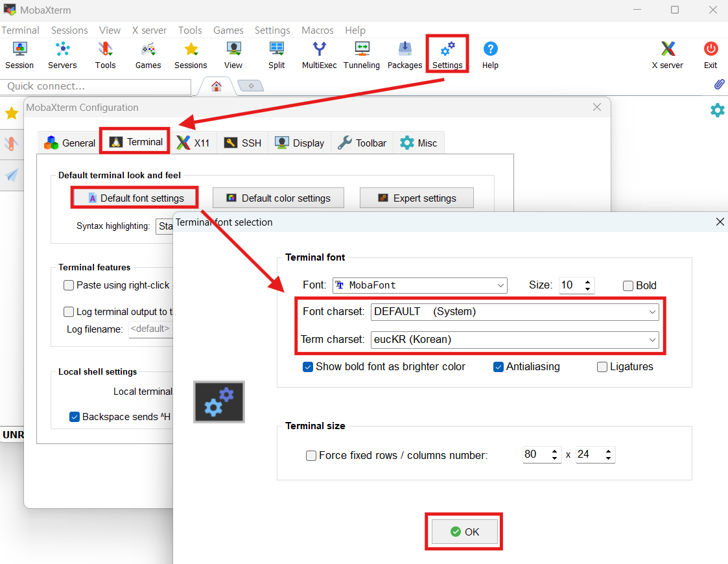This screenshot has width=728, height=564.
Task: Switch to the General tab
Action: coord(69,143)
